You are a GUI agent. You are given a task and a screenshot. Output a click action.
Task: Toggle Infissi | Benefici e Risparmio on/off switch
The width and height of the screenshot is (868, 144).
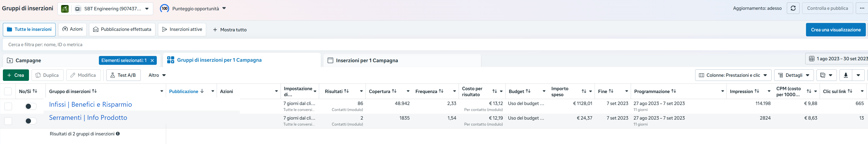point(31,106)
